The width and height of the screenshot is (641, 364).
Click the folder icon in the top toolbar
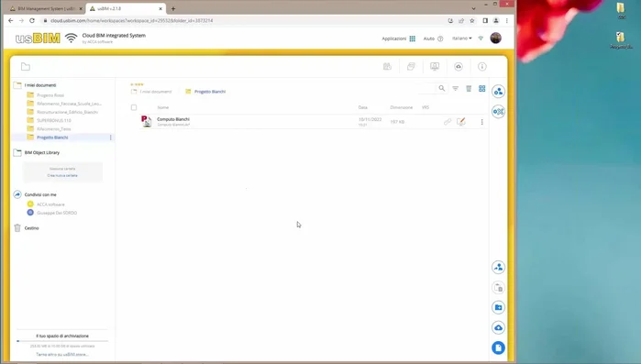[26, 67]
